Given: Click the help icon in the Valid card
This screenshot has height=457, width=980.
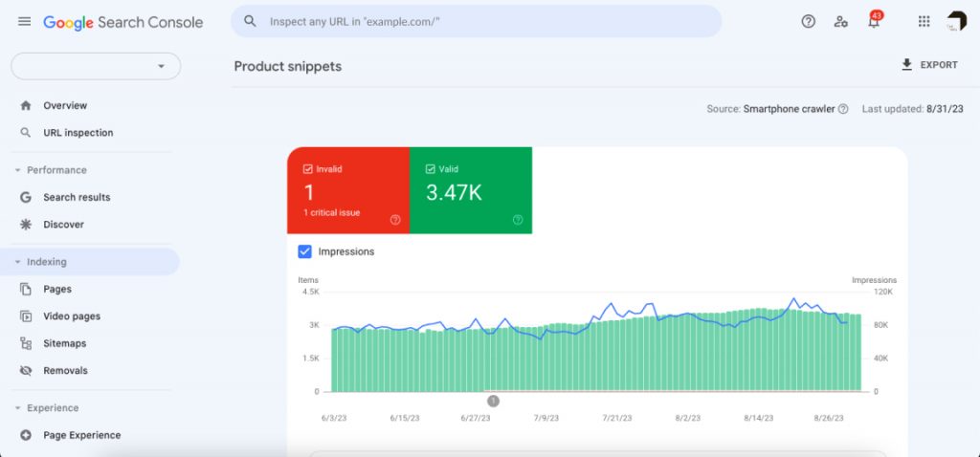Looking at the screenshot, I should pos(518,220).
